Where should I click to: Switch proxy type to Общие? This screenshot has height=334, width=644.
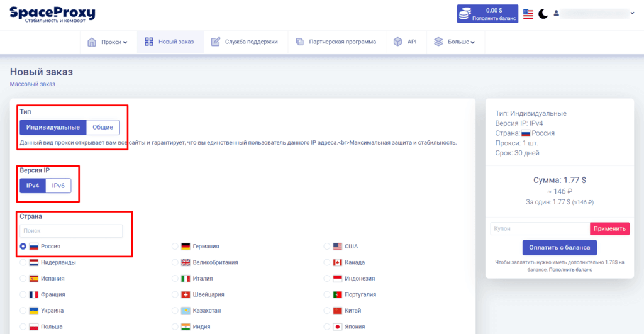[x=103, y=127]
